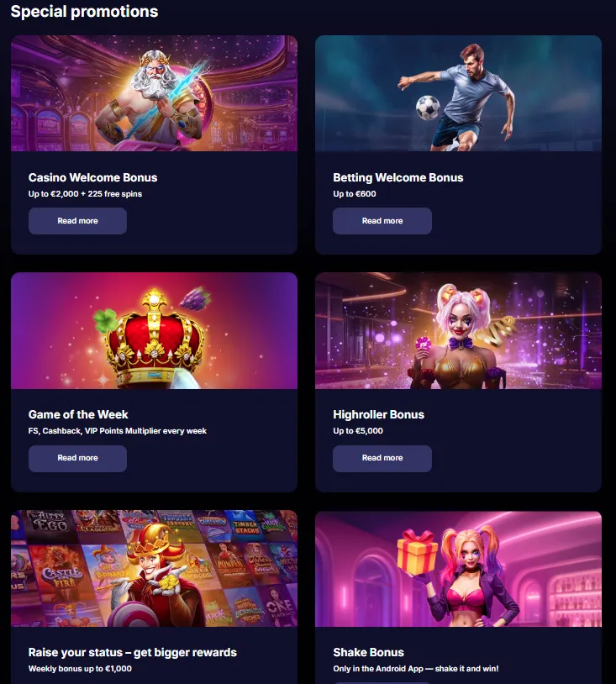Open the clown girl Highroller banner image
The height and width of the screenshot is (684, 616).
[x=458, y=331]
